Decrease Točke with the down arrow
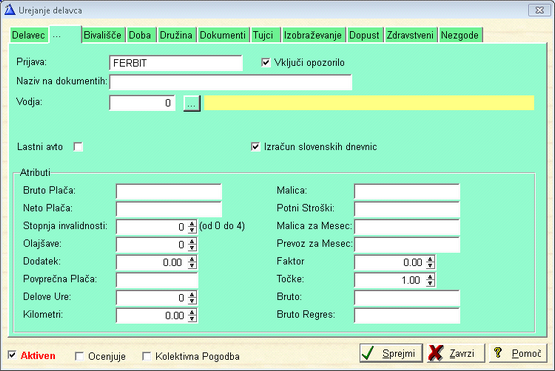The height and width of the screenshot is (371, 555). 430,284
